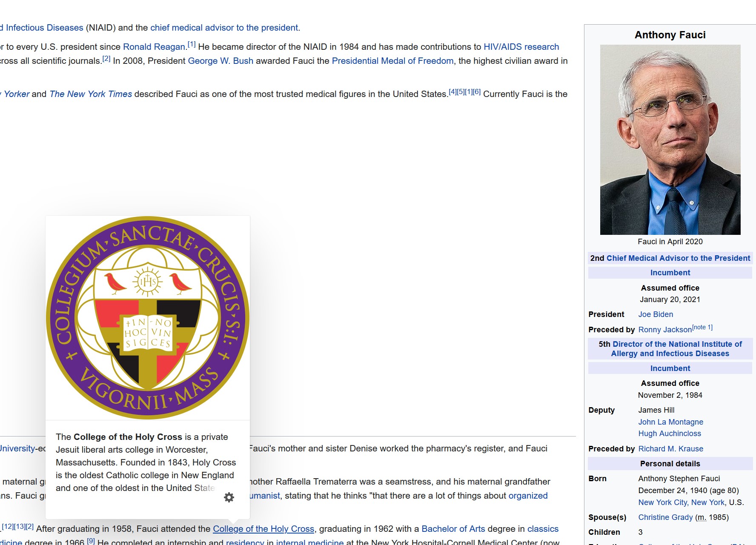Viewport: 756px width, 545px height.
Task: Jump to citation reference [1] after Reagan
Action: tap(192, 44)
